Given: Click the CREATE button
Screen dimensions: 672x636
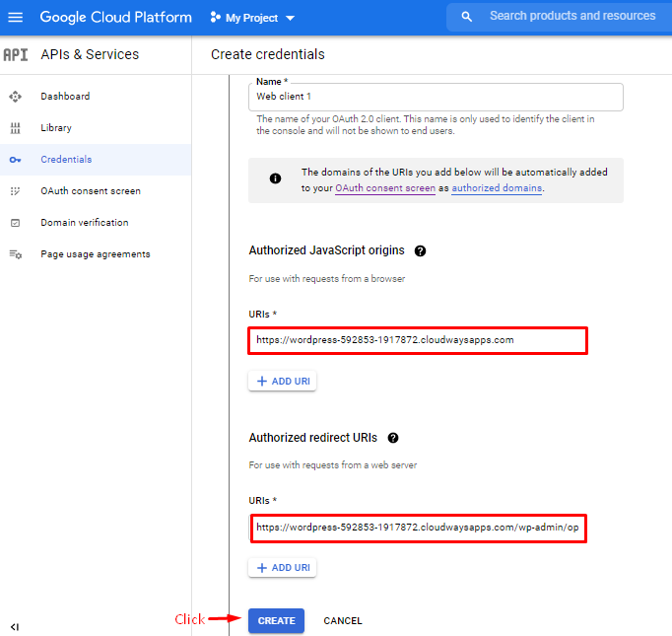Looking at the screenshot, I should point(277,620).
